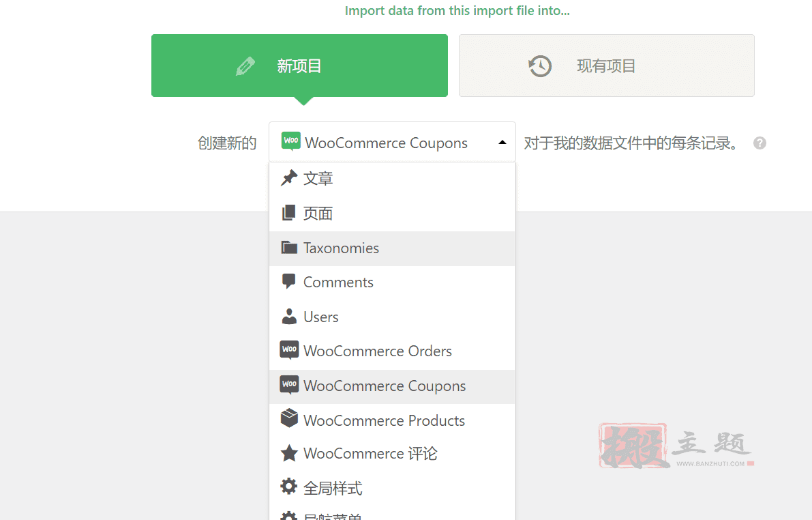Choose 文章 from the dropdown list
The height and width of the screenshot is (520, 812).
392,178
